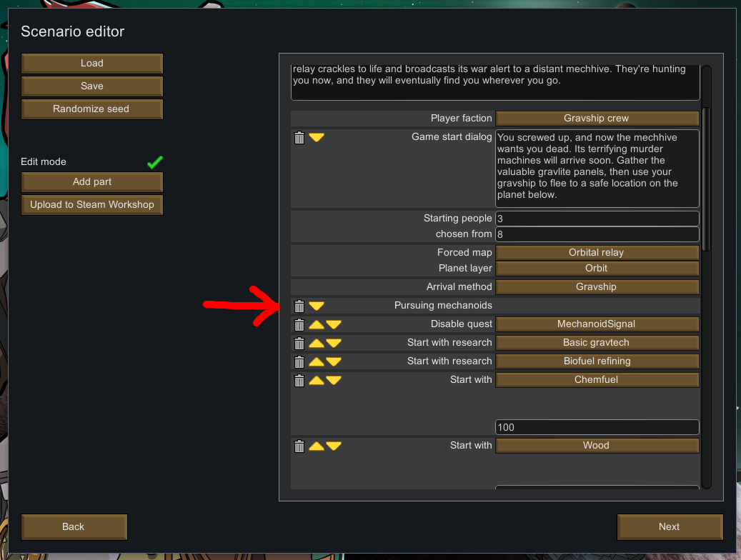Open Player faction Gravship crew selector
This screenshot has height=560, width=741.
coord(597,118)
